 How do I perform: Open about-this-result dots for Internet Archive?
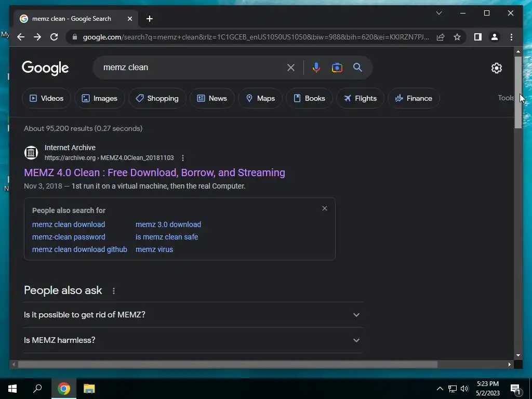[183, 158]
